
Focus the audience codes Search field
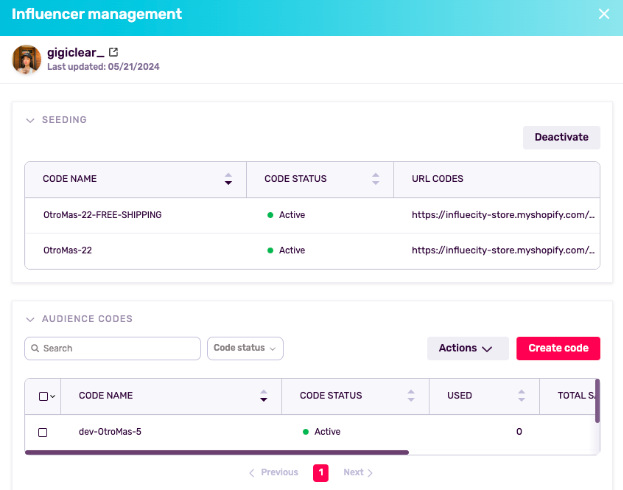pyautogui.click(x=118, y=348)
